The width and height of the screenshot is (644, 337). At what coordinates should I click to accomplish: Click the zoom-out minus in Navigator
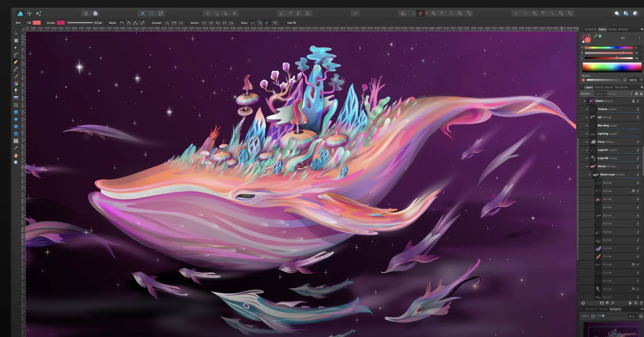pyautogui.click(x=593, y=316)
